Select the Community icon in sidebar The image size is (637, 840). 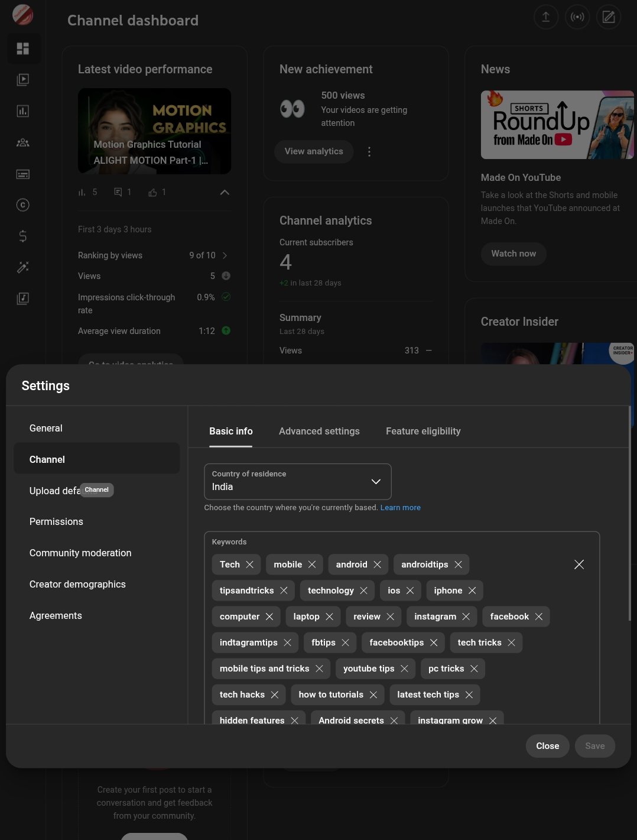(22, 142)
